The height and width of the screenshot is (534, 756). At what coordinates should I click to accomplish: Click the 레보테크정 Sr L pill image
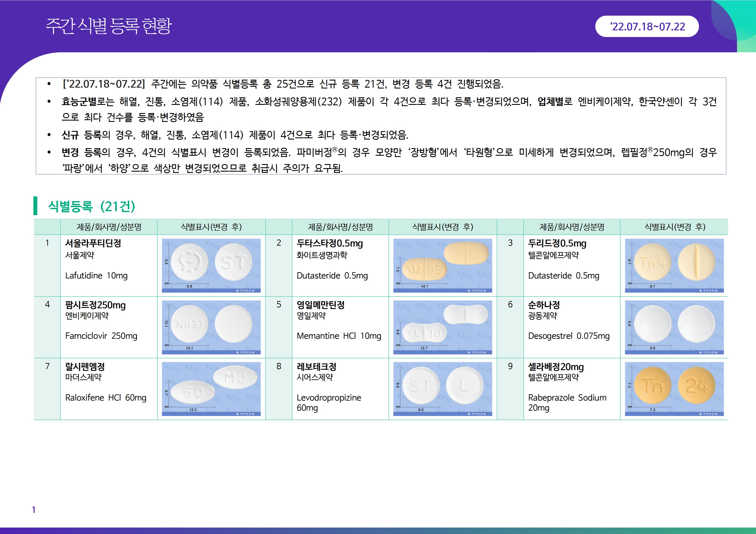tap(442, 389)
